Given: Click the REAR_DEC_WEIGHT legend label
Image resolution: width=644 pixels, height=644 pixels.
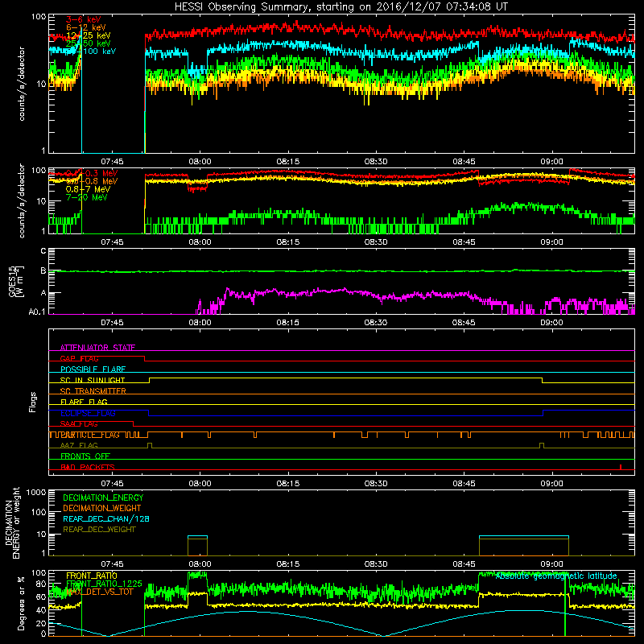Looking at the screenshot, I should pyautogui.click(x=99, y=530).
